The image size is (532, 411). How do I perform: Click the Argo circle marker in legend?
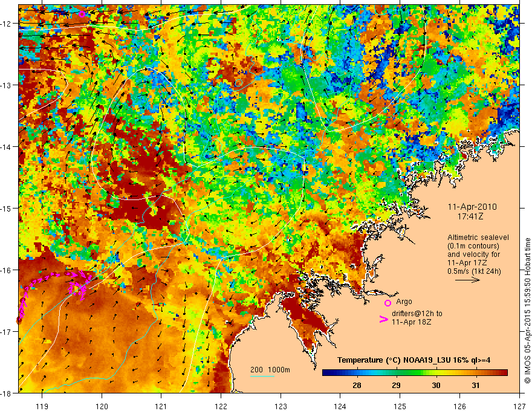(x=388, y=303)
